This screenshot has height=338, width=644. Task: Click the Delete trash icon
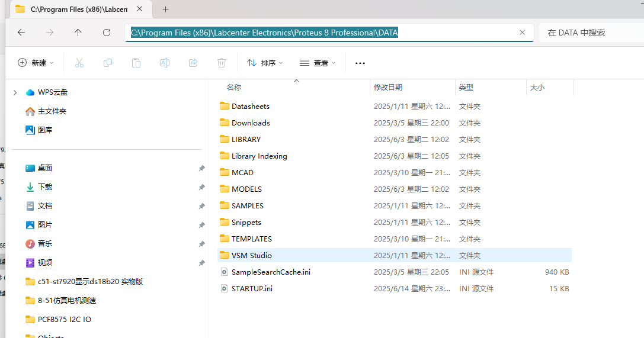[x=222, y=63]
